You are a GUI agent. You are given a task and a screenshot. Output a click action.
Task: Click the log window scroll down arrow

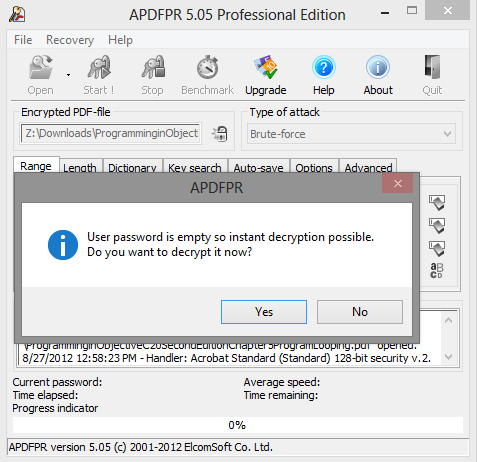(449, 357)
